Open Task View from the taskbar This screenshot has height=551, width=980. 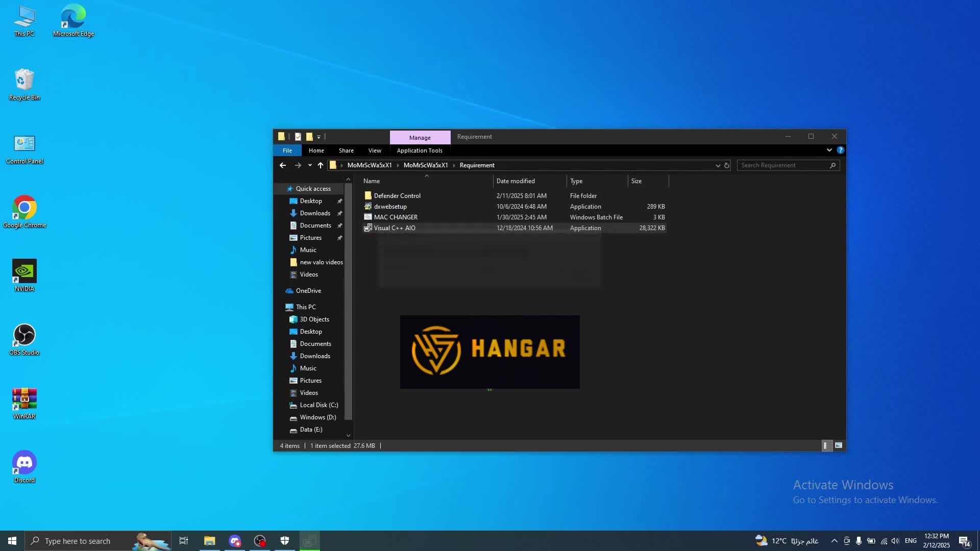tap(183, 540)
